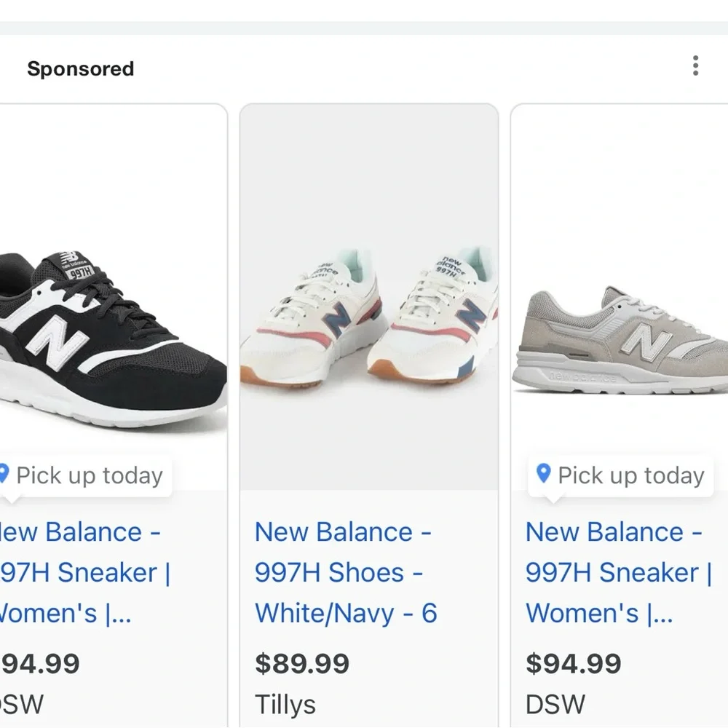Click the $94.99 price under the black sneaker

[x=36, y=663]
